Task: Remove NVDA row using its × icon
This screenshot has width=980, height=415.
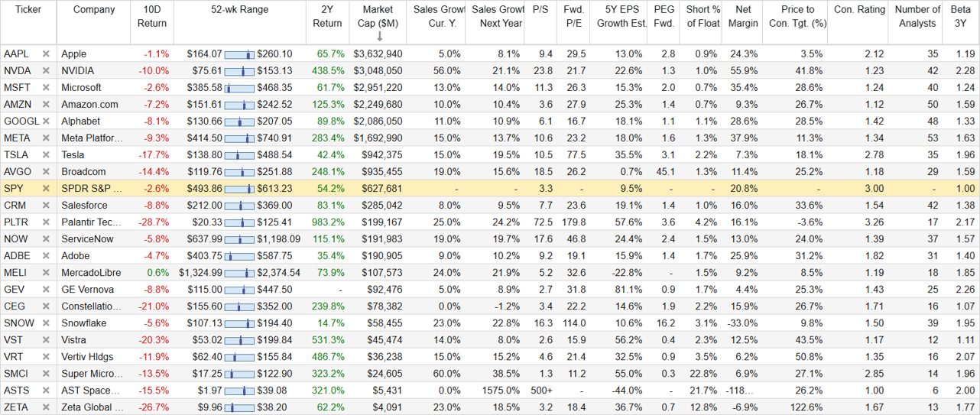Action: click(x=46, y=71)
